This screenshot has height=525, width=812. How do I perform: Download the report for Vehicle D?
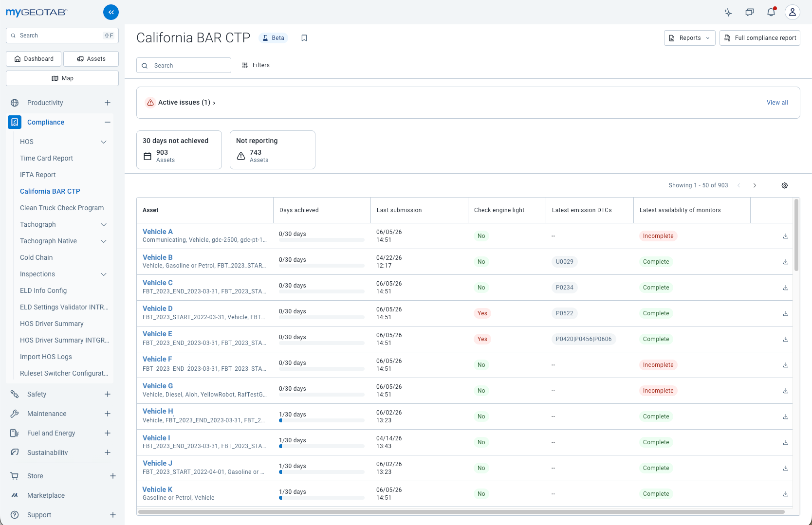[x=786, y=313]
